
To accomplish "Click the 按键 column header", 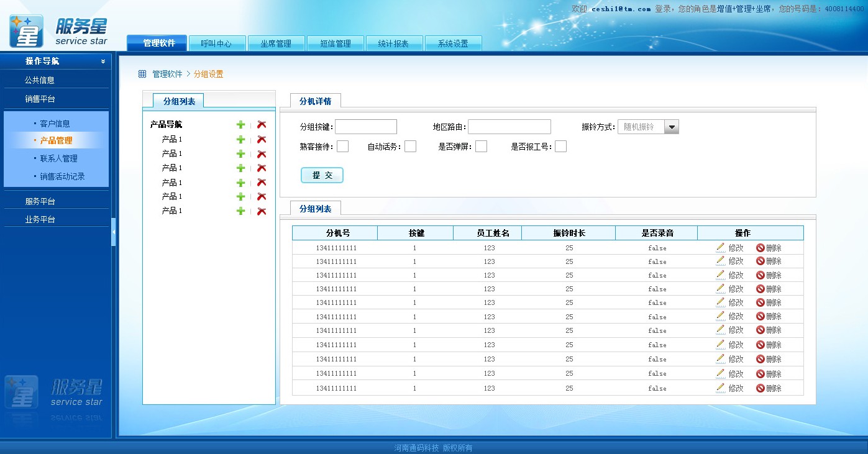I will [x=416, y=233].
